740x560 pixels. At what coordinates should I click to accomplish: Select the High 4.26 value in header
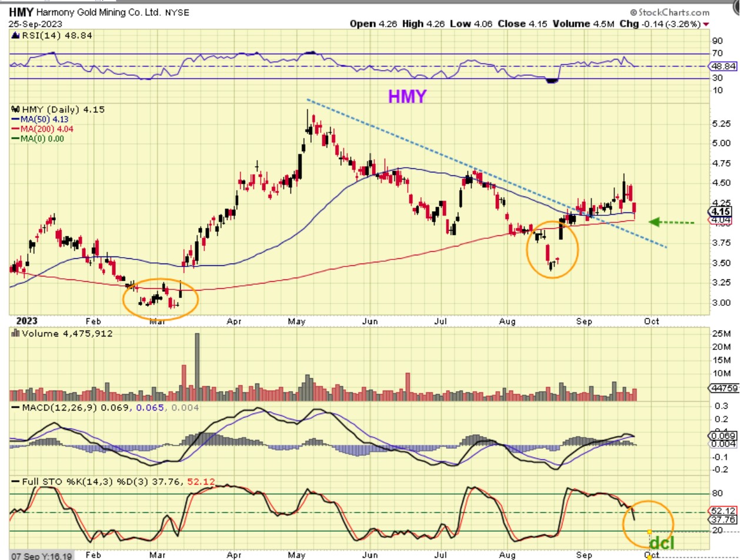pyautogui.click(x=424, y=24)
